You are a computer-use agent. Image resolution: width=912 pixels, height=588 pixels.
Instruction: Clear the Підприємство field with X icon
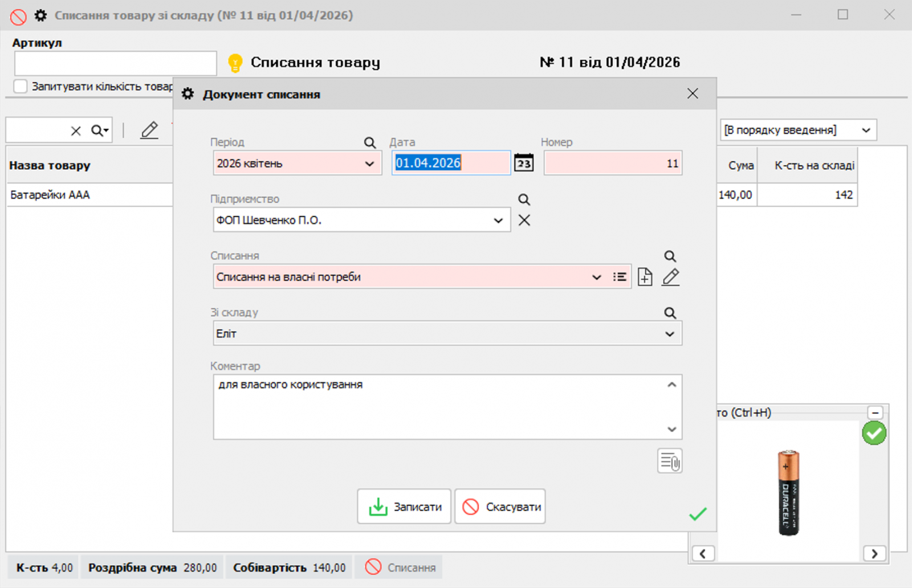click(x=524, y=220)
